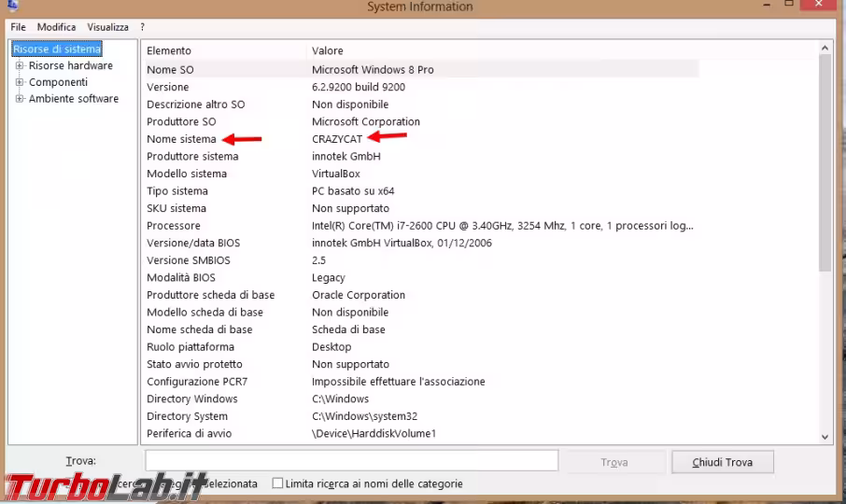846x504 pixels.
Task: Expand the Componenti tree node
Action: coord(20,82)
